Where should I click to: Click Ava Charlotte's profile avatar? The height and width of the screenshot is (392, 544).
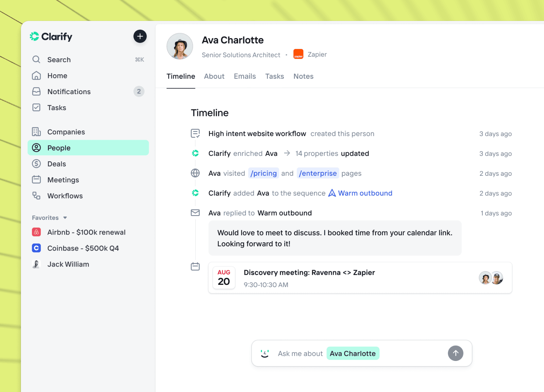point(180,46)
